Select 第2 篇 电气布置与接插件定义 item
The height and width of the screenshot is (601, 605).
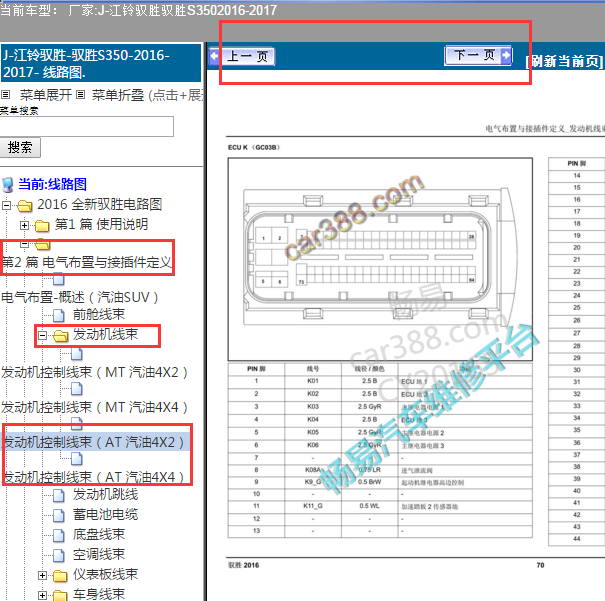tap(86, 262)
